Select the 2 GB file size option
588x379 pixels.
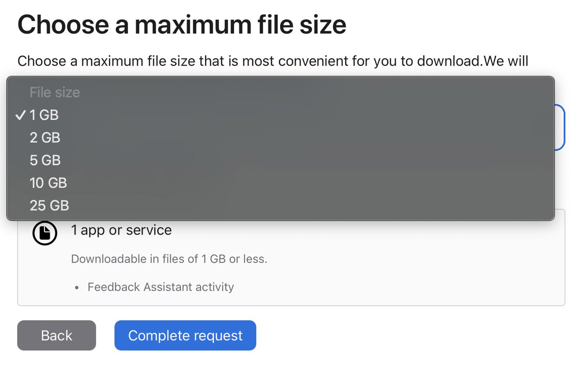pyautogui.click(x=44, y=138)
